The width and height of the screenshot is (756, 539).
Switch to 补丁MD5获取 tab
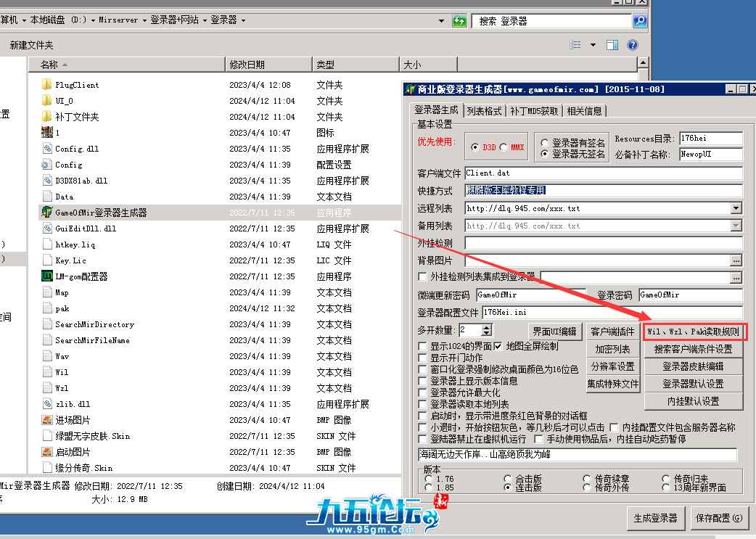pyautogui.click(x=534, y=111)
